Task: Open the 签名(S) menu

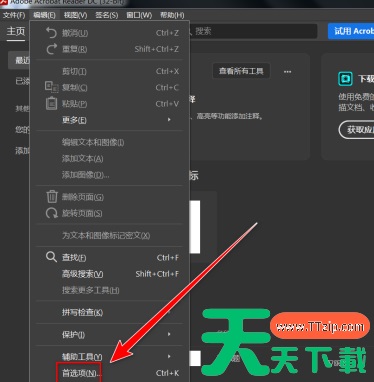Action: click(x=107, y=15)
